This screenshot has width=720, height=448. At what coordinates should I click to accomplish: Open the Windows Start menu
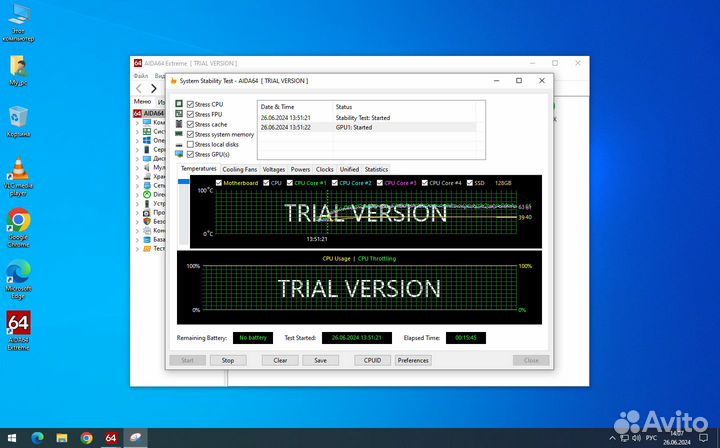11,438
